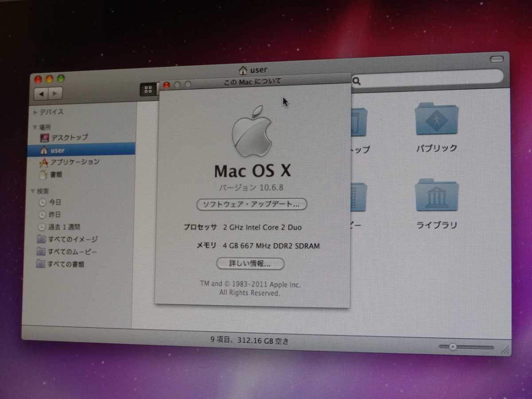This screenshot has height=399, width=532.
Task: Click the house icon beside user
Action: 43,150
